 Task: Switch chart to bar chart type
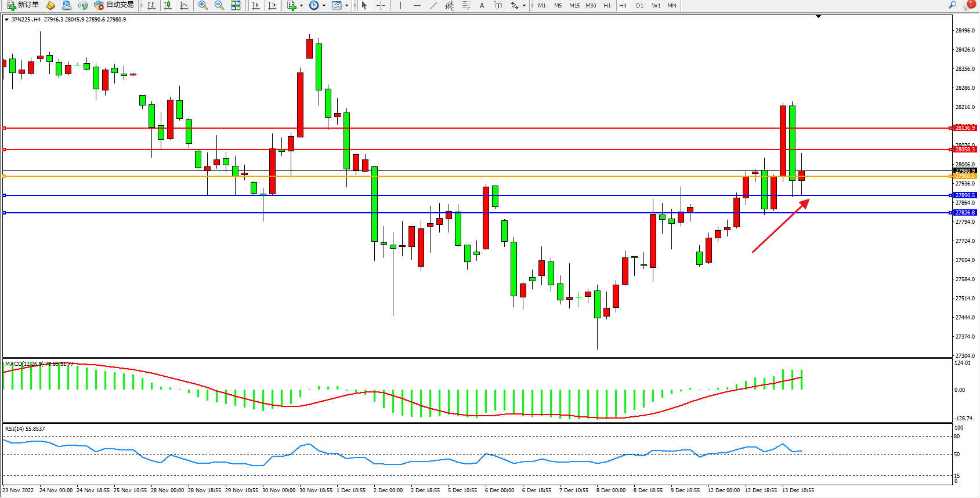pyautogui.click(x=151, y=5)
